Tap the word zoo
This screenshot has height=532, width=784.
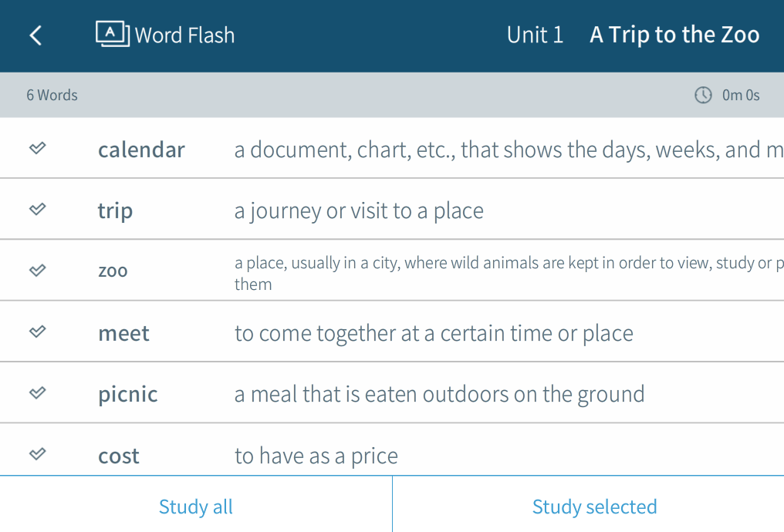[113, 271]
